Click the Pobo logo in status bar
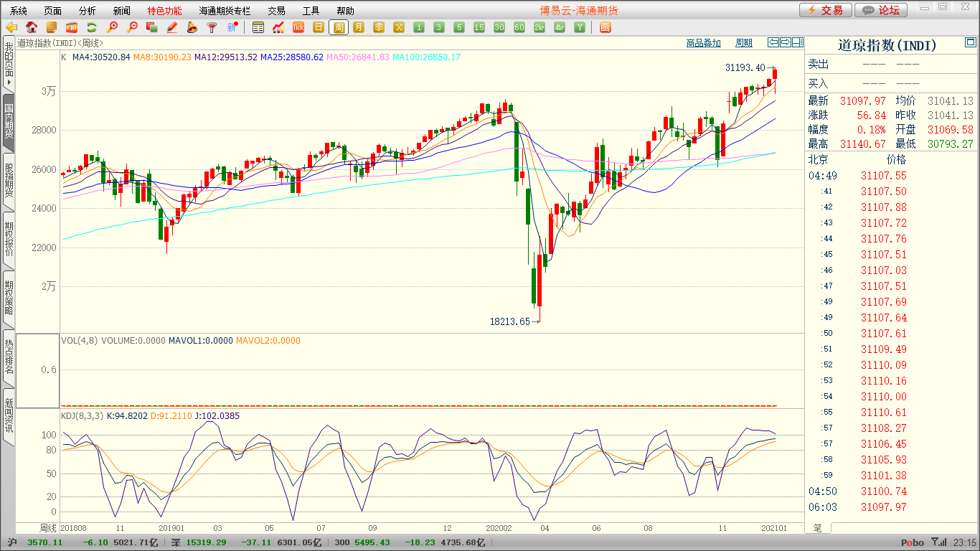This screenshot has width=980, height=551. click(x=912, y=543)
